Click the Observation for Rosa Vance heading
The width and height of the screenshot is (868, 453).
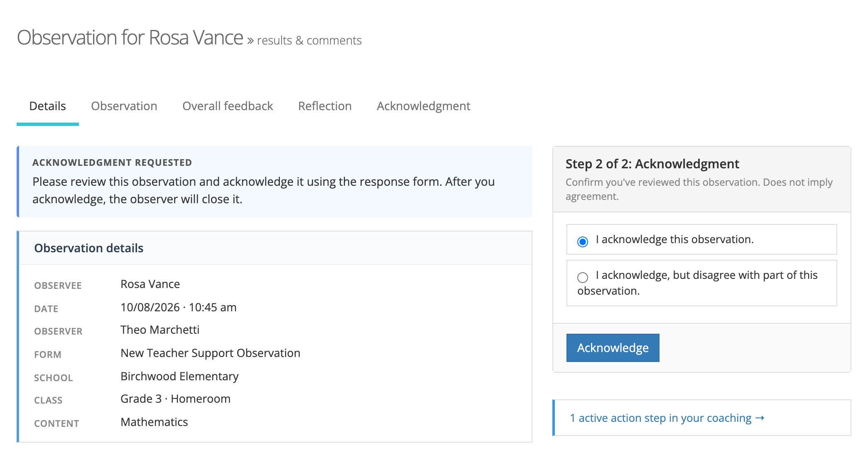click(130, 37)
